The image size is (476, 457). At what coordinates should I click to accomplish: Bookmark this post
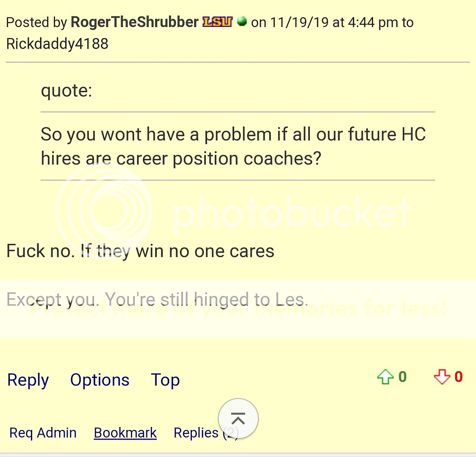coord(125,433)
